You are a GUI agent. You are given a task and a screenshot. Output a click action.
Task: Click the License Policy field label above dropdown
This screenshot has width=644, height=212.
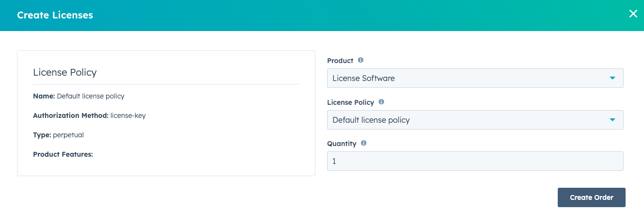[350, 102]
